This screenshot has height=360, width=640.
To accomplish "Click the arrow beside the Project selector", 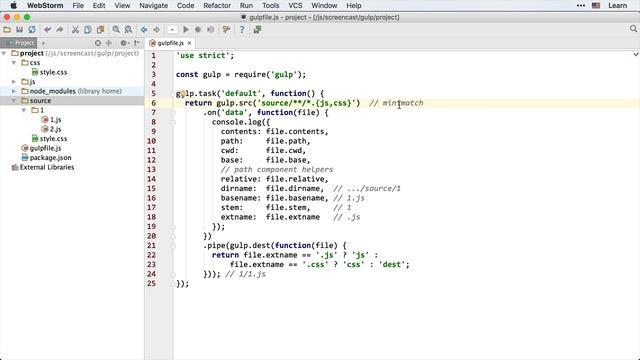I will click(x=43, y=43).
